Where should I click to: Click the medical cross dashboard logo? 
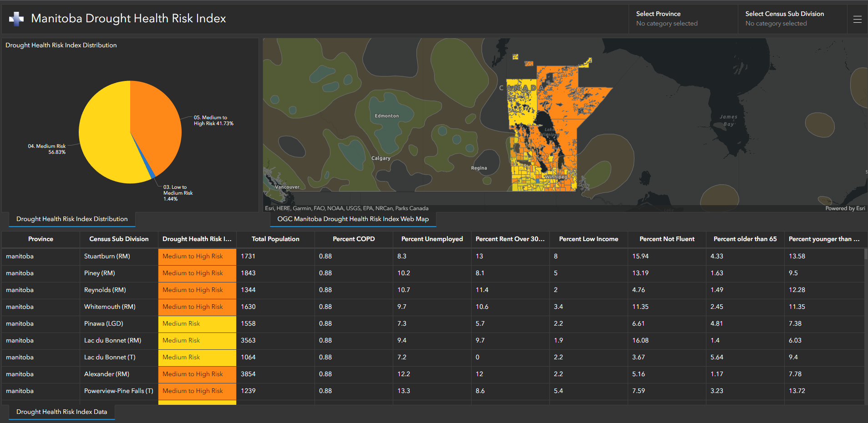pos(16,19)
